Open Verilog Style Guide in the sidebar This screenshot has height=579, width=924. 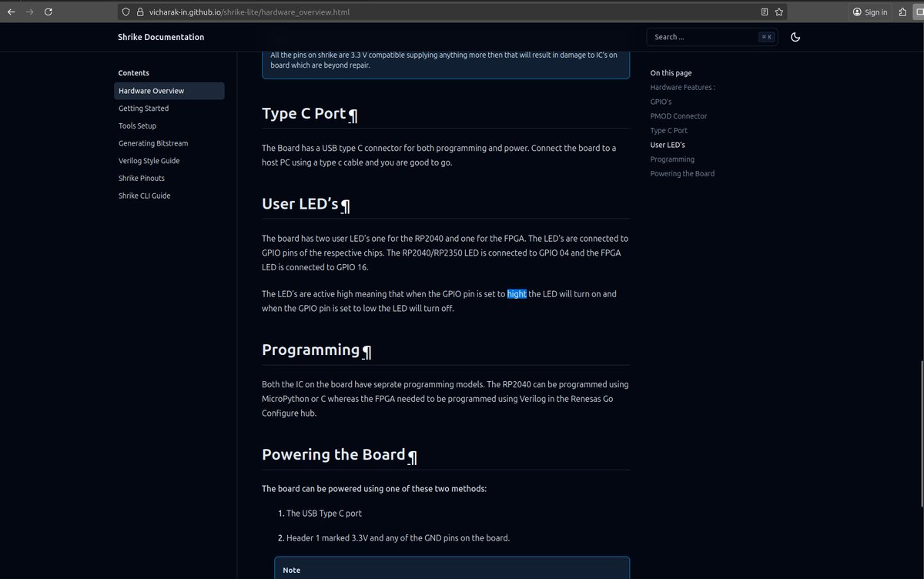[149, 161]
